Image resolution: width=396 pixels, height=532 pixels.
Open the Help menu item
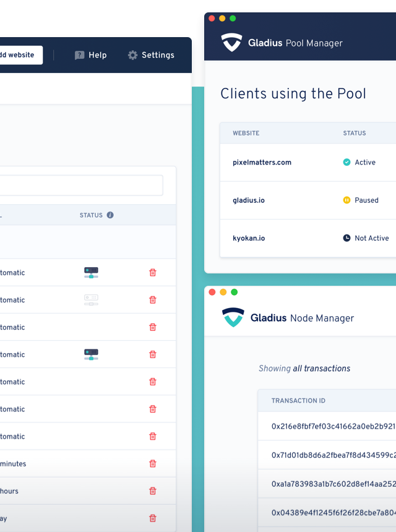(90, 55)
